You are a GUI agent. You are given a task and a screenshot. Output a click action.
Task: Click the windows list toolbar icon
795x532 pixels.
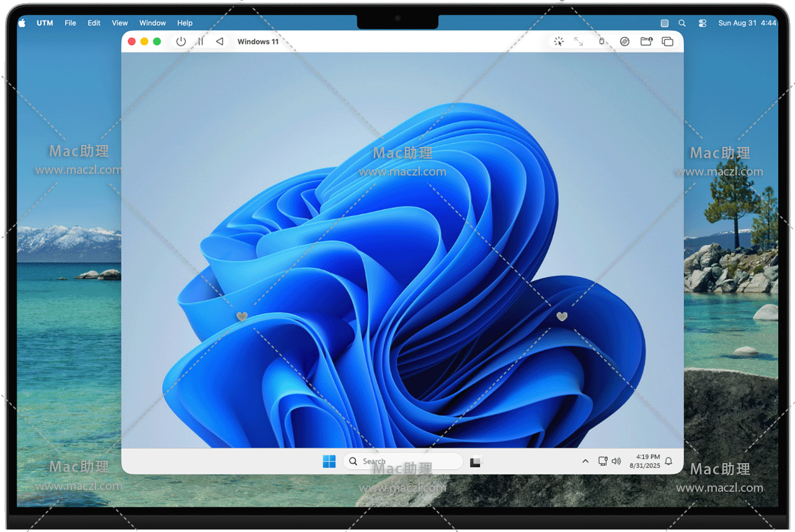pos(667,42)
